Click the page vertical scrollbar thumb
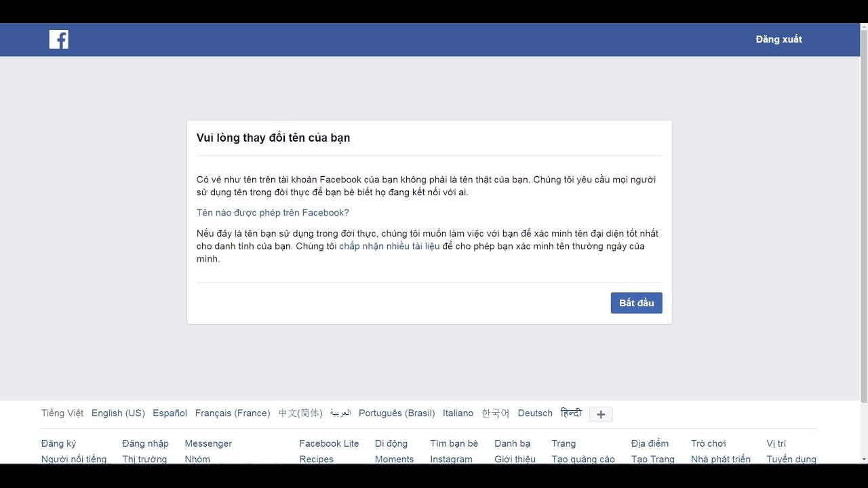This screenshot has width=868, height=488. click(863, 217)
